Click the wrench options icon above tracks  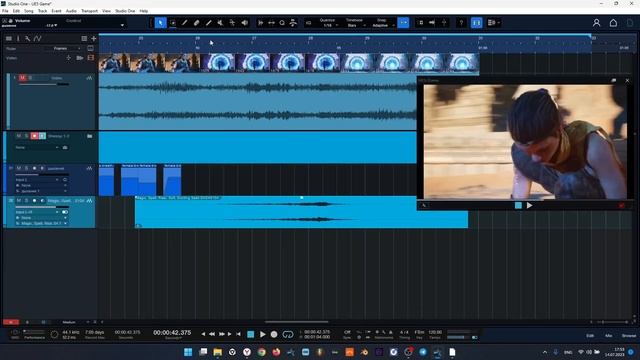(27, 38)
